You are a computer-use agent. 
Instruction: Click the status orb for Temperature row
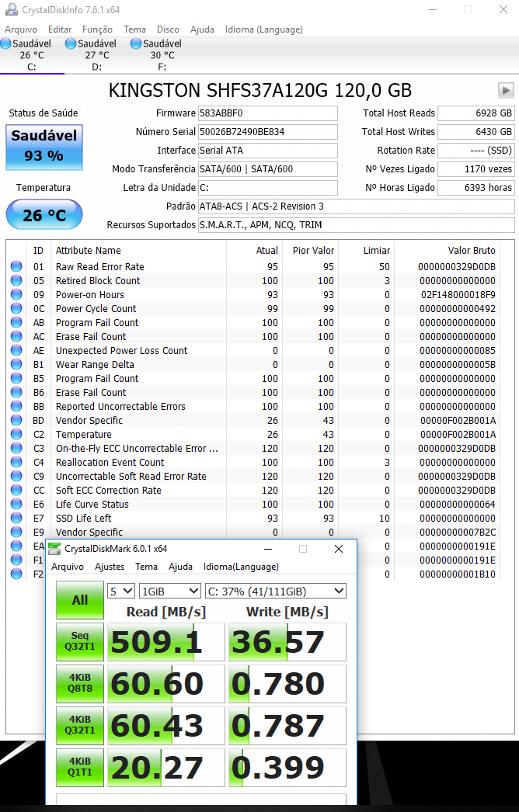tap(16, 435)
